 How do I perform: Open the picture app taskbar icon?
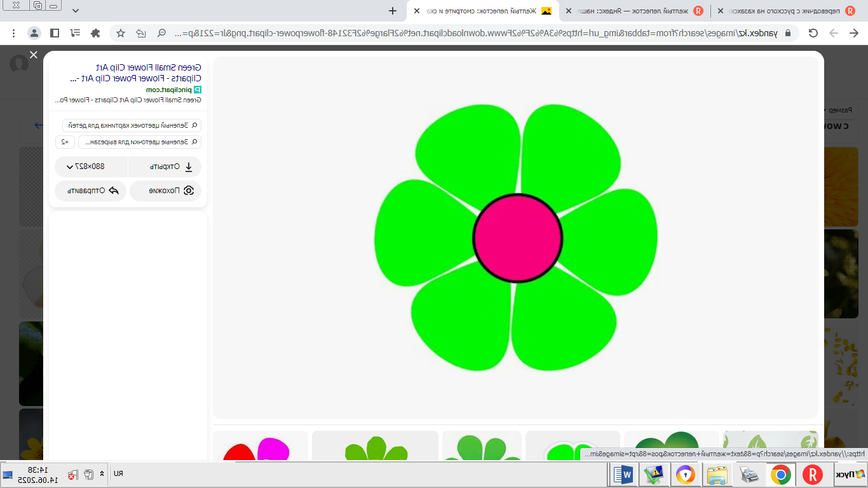pos(654,475)
